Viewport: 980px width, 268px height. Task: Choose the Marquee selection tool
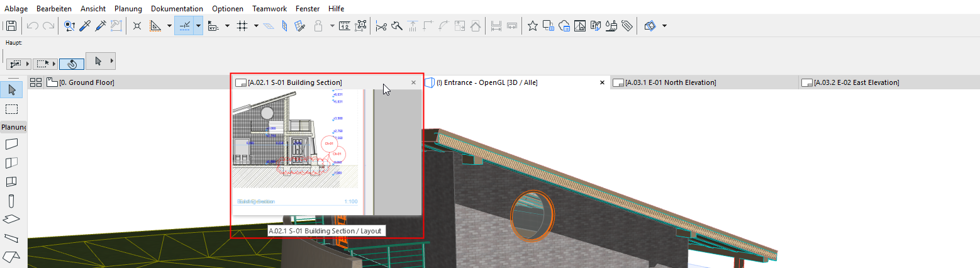(11, 109)
